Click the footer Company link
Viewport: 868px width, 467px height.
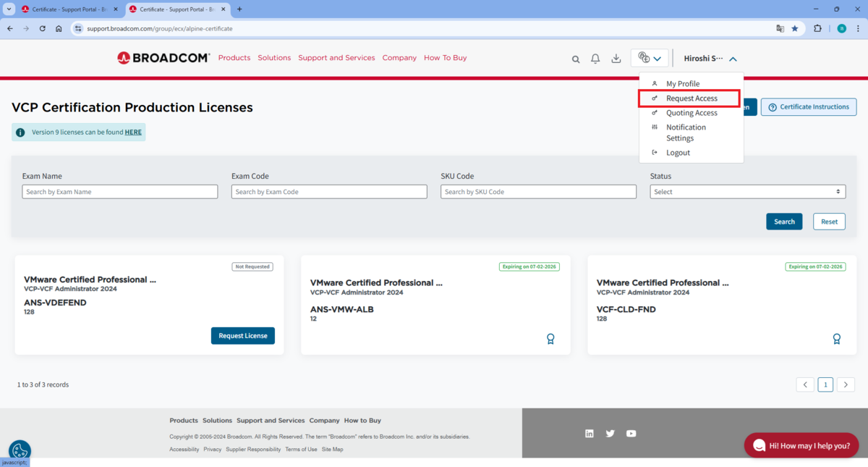[324, 421]
